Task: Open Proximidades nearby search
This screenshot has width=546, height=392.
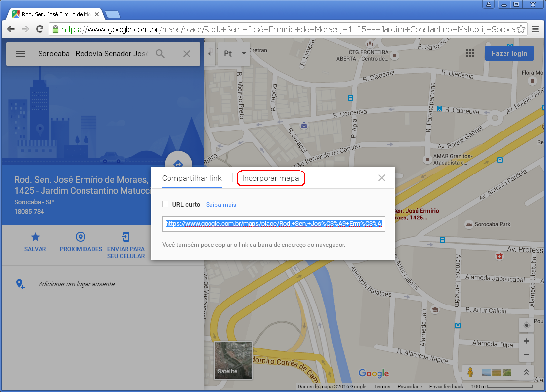Action: pyautogui.click(x=81, y=237)
